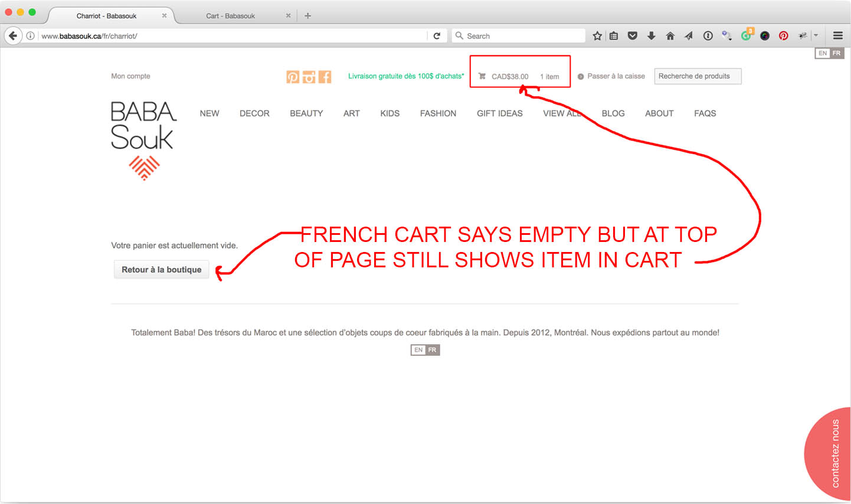Screen dimensions: 851x504
Task: Show bookmarks list icon in toolbar
Action: point(614,36)
